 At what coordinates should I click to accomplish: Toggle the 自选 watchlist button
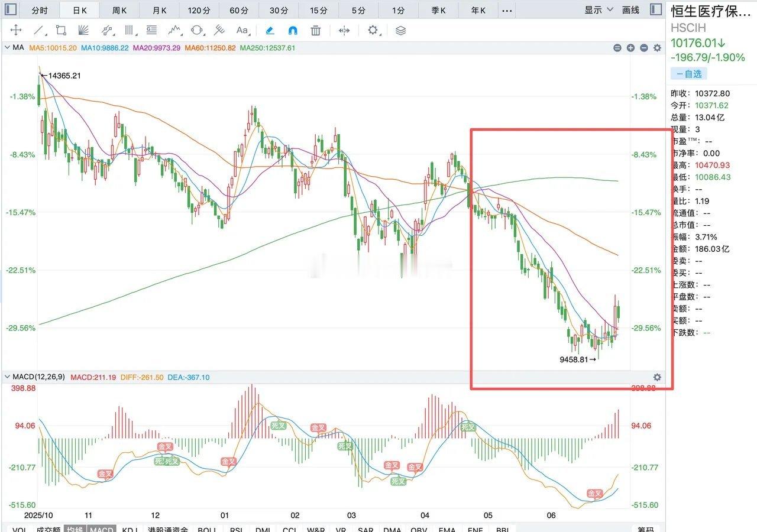(688, 74)
